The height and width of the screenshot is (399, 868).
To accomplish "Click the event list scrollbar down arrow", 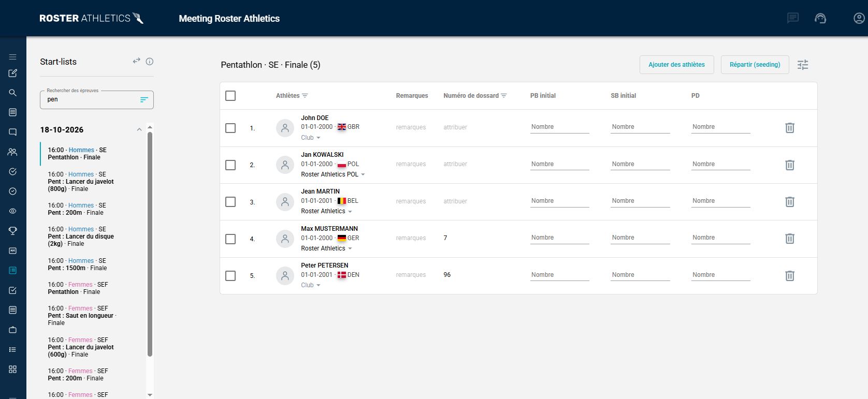I will tap(150, 395).
